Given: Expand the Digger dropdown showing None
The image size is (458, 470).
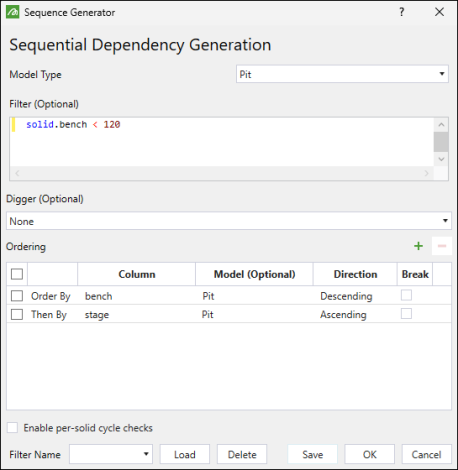Looking at the screenshot, I should 229,221.
